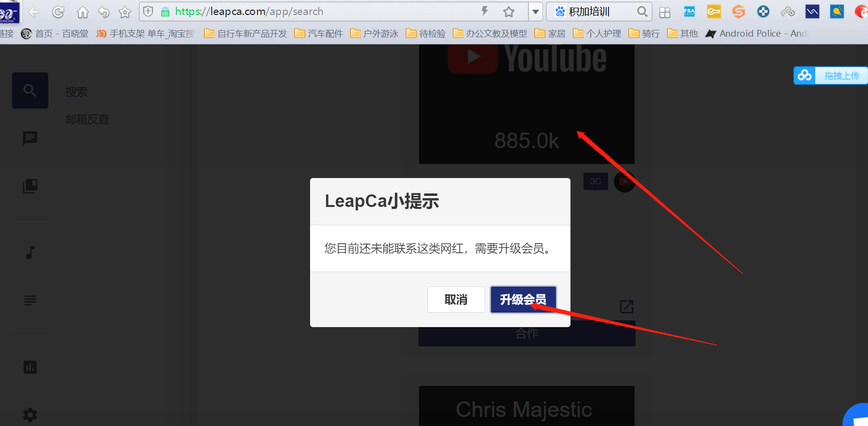Viewport: 868px width, 426px height.
Task: Open 首页 - 百晓堂 bookmark
Action: click(55, 33)
